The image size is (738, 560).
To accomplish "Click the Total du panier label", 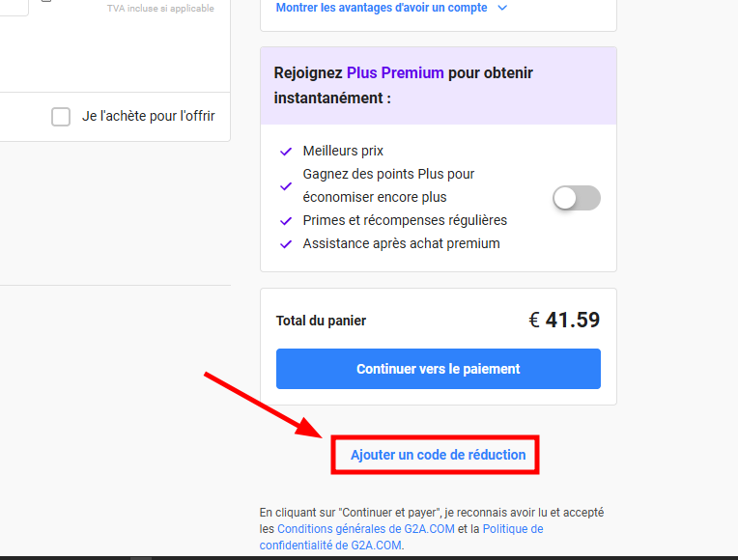I will click(x=321, y=321).
